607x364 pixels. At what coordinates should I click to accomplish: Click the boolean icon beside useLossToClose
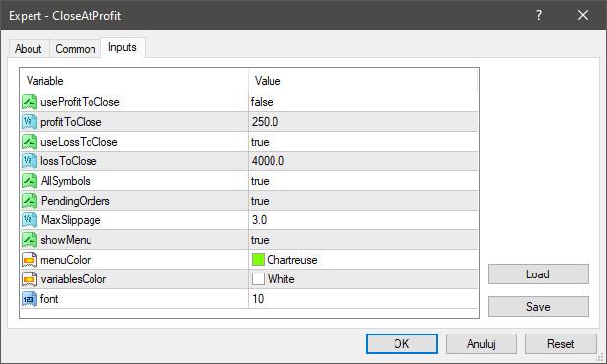click(30, 142)
